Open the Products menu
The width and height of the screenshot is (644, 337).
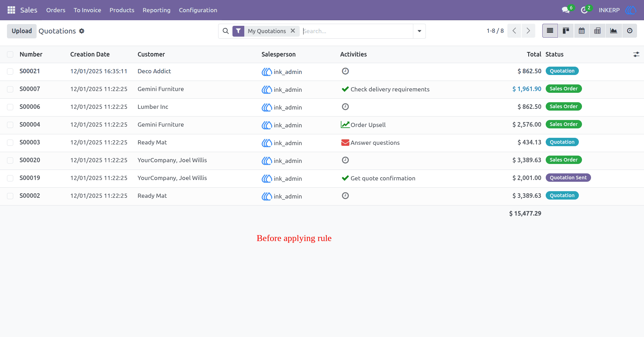(122, 10)
